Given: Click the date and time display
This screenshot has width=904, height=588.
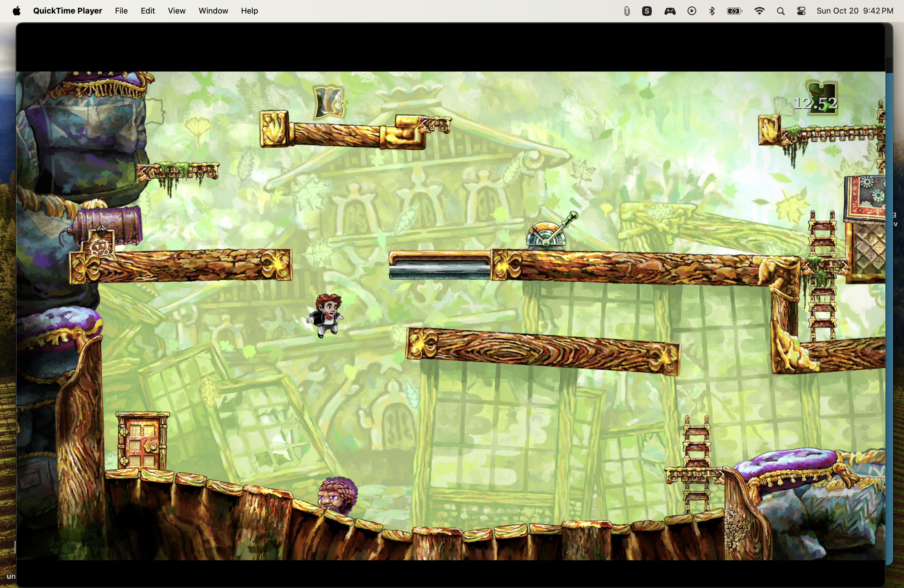Looking at the screenshot, I should (x=854, y=11).
